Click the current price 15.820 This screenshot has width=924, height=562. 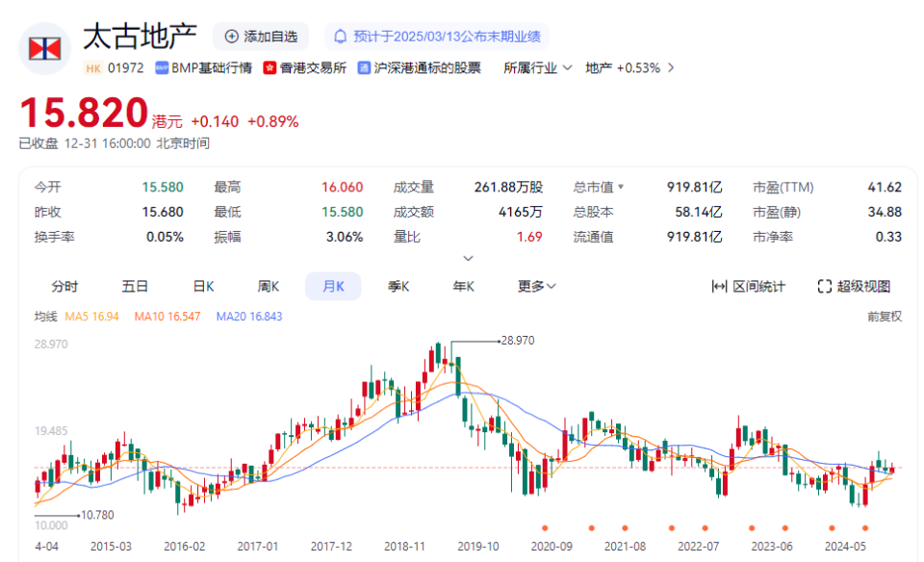[x=84, y=113]
